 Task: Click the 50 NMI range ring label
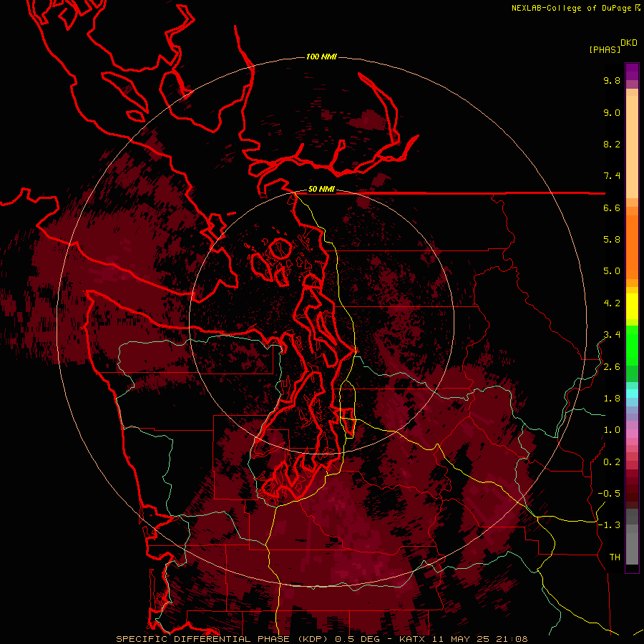(x=321, y=190)
